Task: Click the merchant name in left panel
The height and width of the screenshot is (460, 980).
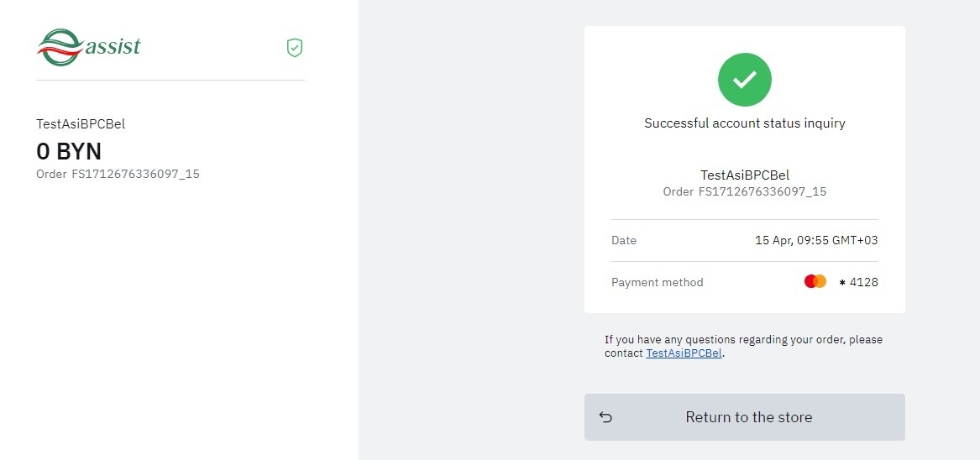Action: pyautogui.click(x=81, y=124)
